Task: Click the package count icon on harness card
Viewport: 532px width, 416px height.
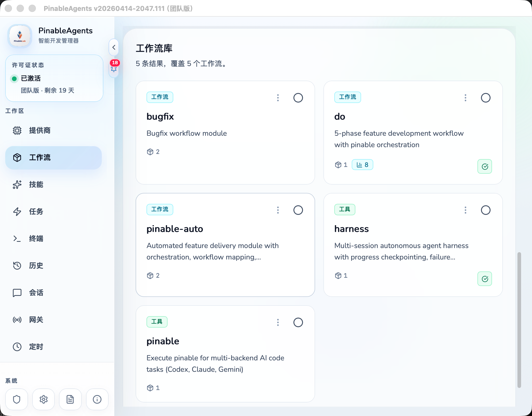Action: pos(338,276)
